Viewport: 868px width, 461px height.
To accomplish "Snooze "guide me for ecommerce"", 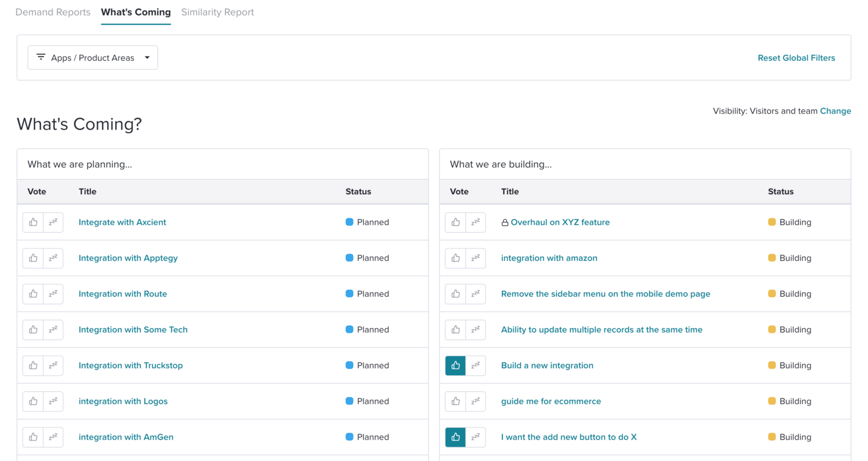I will [x=475, y=401].
